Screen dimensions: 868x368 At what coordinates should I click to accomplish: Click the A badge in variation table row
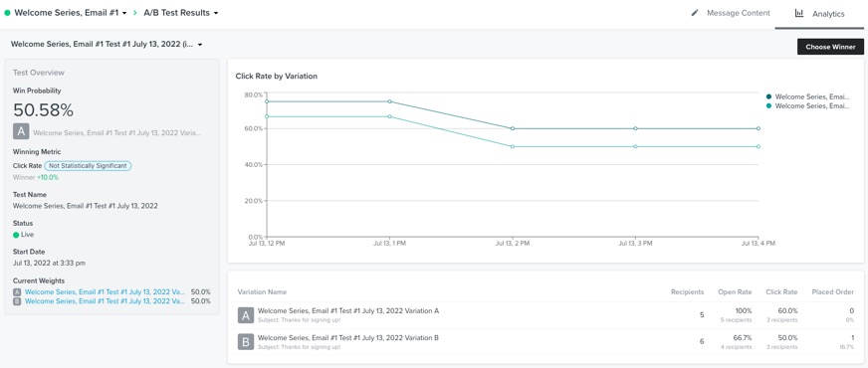pos(246,315)
